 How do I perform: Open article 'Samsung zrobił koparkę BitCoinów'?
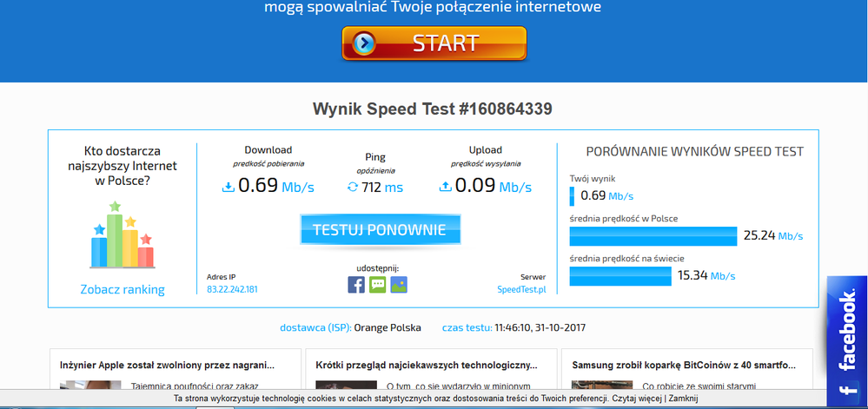tap(684, 366)
